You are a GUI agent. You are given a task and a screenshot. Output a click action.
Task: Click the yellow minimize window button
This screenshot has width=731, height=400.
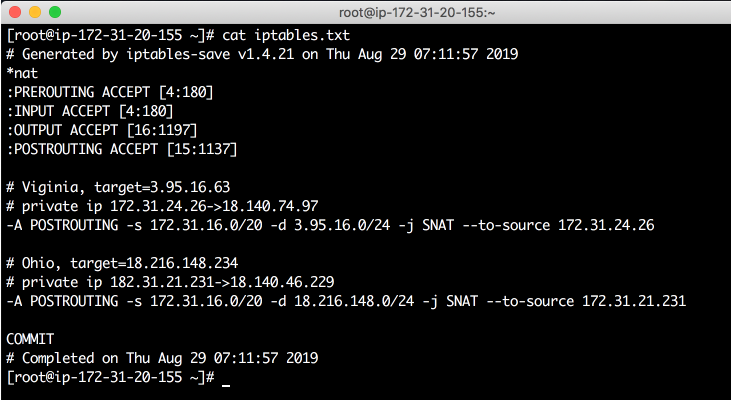tap(35, 12)
